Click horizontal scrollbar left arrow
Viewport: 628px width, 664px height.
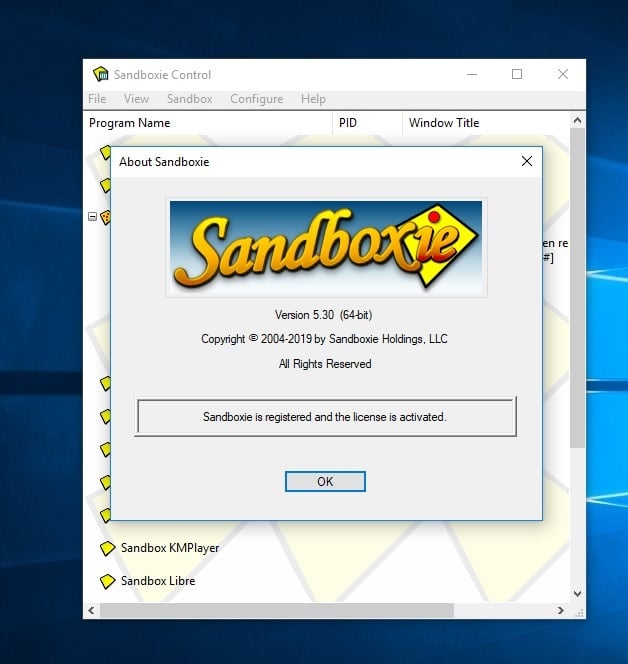tap(91, 610)
